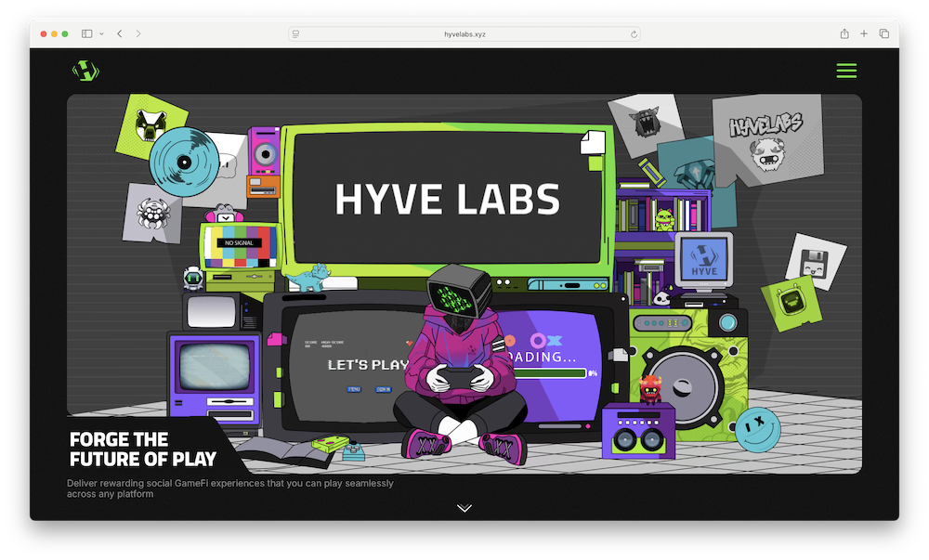Click the green Hyve Labs logo
The width and height of the screenshot is (929, 560).
coord(85,71)
